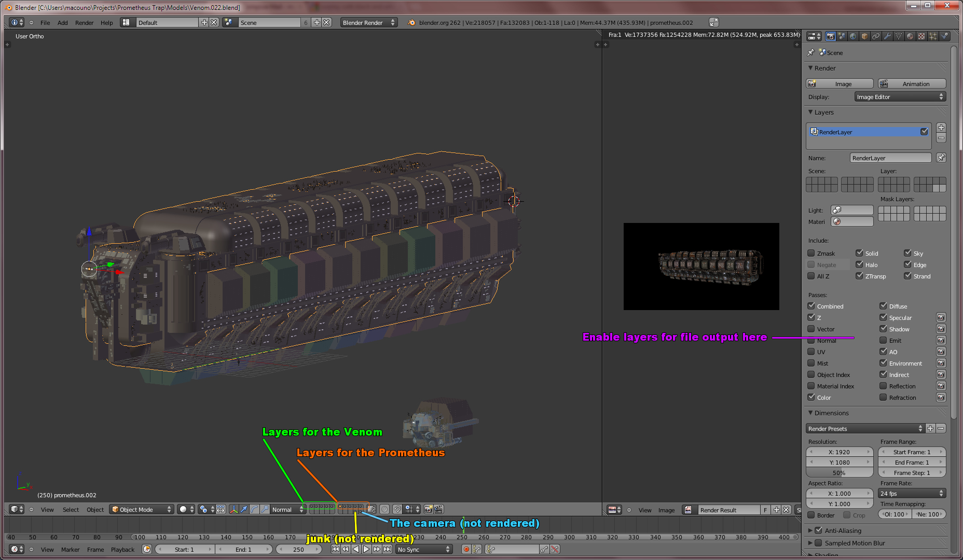Open the File menu
The image size is (963, 560).
[x=45, y=23]
